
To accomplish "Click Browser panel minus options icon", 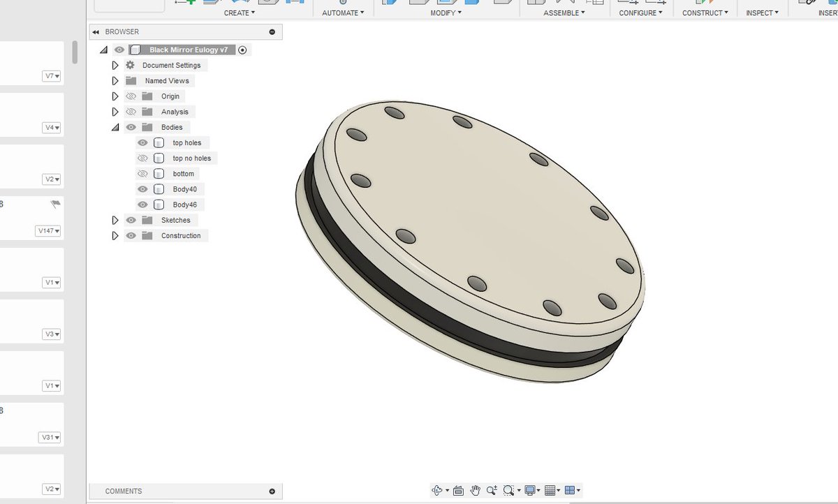I will [272, 32].
